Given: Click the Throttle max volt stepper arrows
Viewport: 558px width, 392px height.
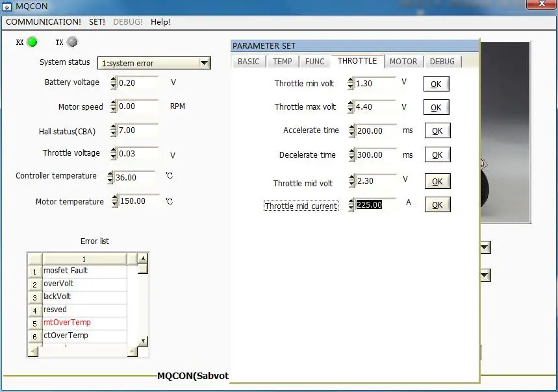Looking at the screenshot, I should [351, 107].
